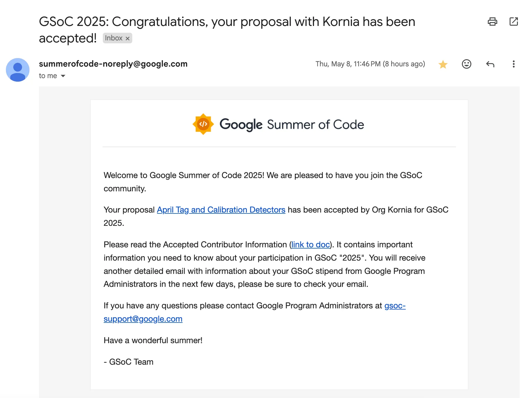The height and width of the screenshot is (398, 532).
Task: Print this email with the printer icon
Action: click(492, 22)
